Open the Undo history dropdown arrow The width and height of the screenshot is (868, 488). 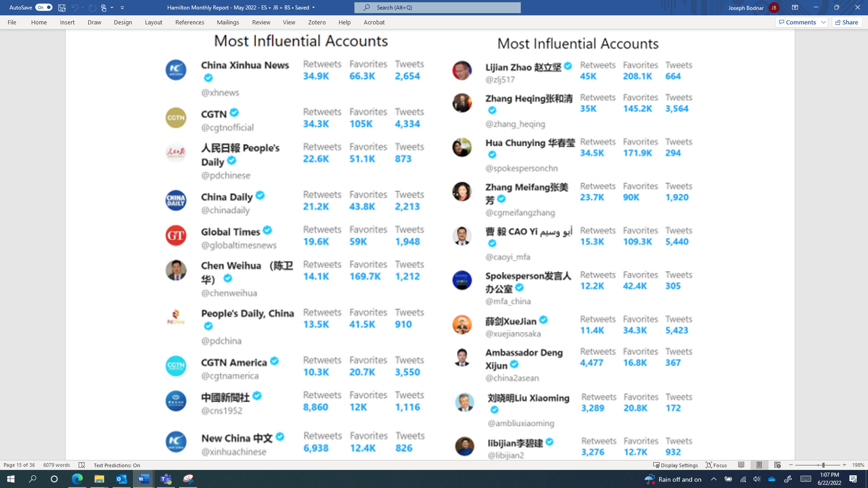point(83,7)
